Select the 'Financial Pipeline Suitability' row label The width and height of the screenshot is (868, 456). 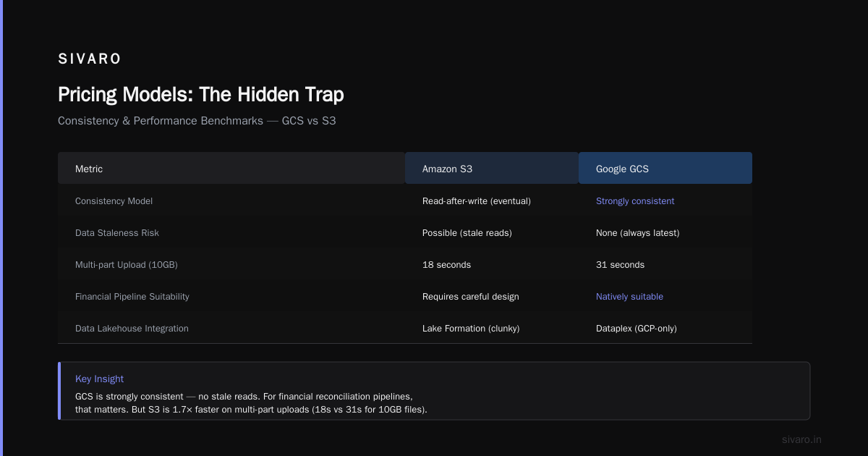tap(132, 297)
